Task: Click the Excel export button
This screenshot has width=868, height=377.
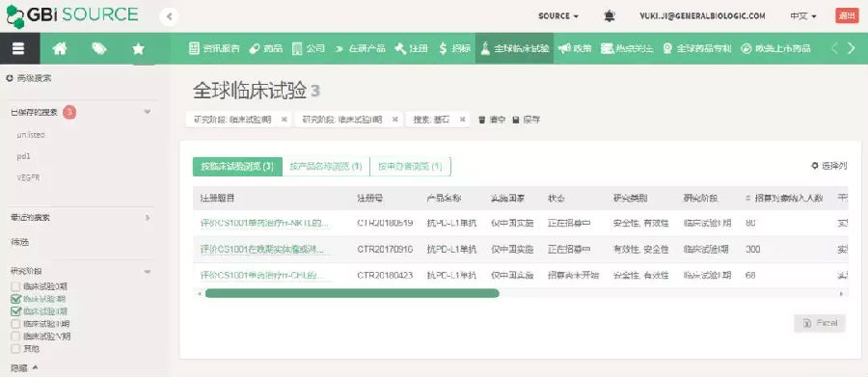Action: click(x=819, y=323)
